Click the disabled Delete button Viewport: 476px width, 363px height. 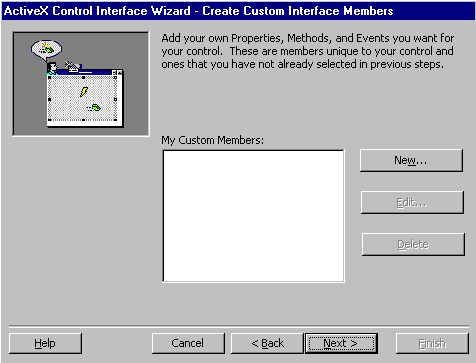[413, 244]
